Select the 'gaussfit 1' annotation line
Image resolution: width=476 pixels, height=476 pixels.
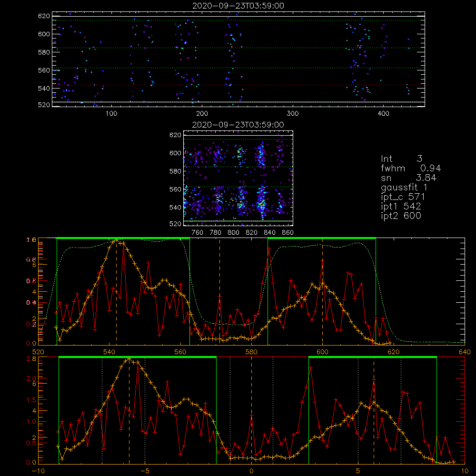(x=404, y=187)
